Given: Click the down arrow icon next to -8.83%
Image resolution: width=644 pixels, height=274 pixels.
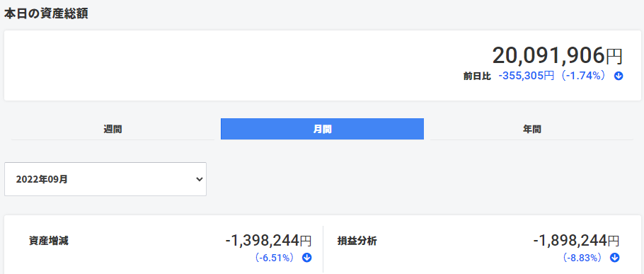Looking at the screenshot, I should [615, 258].
